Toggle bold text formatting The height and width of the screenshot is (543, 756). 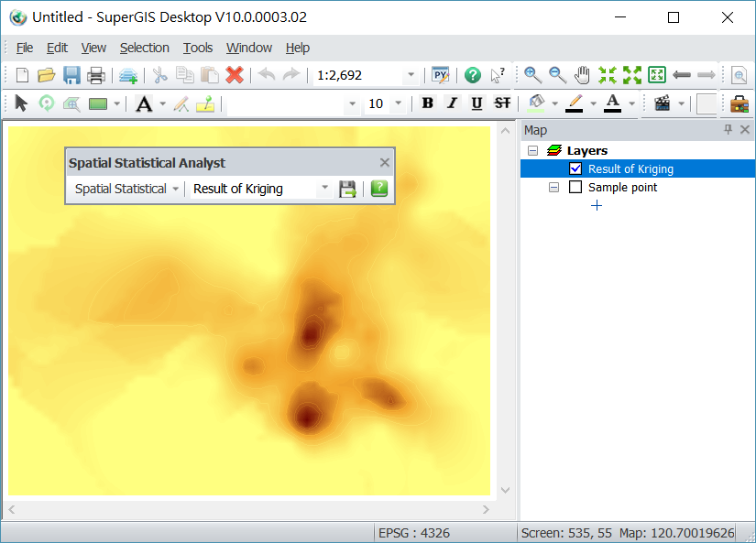click(427, 103)
